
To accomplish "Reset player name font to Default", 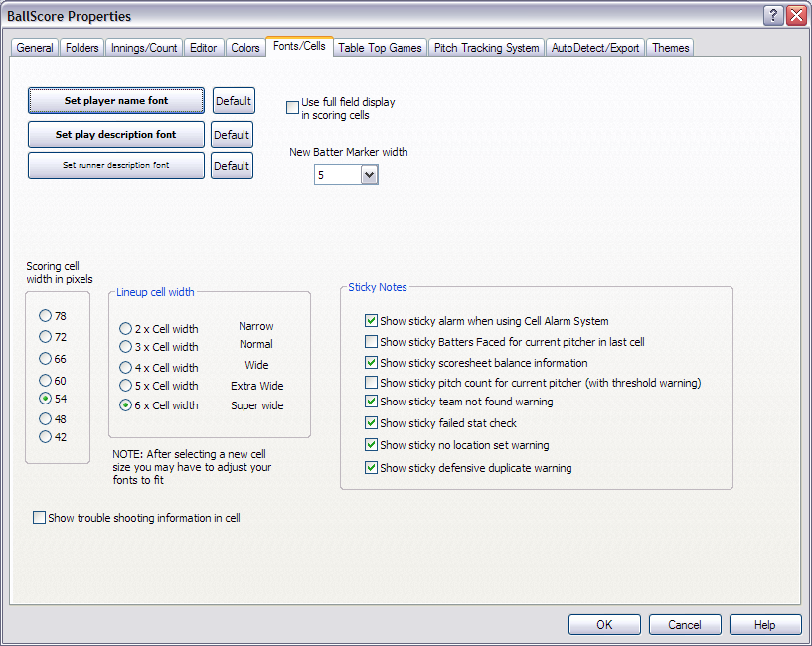I will (x=234, y=101).
